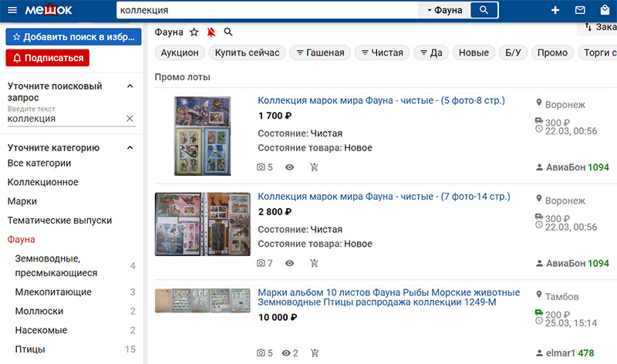Open the shopping bag icon in header
This screenshot has width=617, height=364.
605,10
